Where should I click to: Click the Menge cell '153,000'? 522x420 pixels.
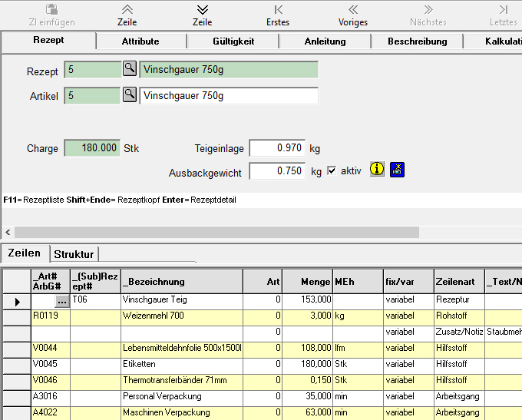point(307,302)
